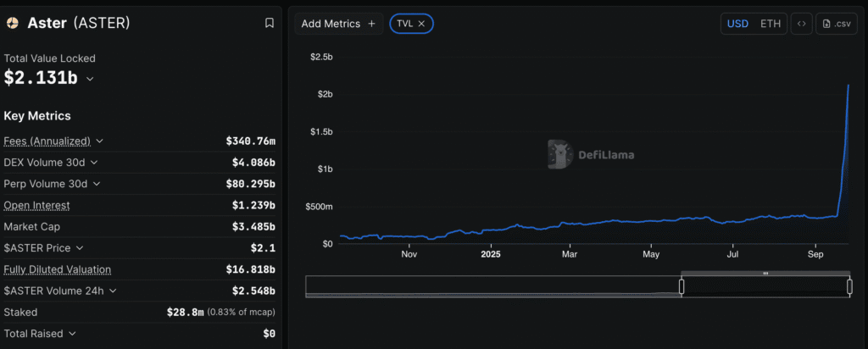Expand $ASTER Volume 24h row
Viewport: 868px width, 349px height.
tap(114, 291)
